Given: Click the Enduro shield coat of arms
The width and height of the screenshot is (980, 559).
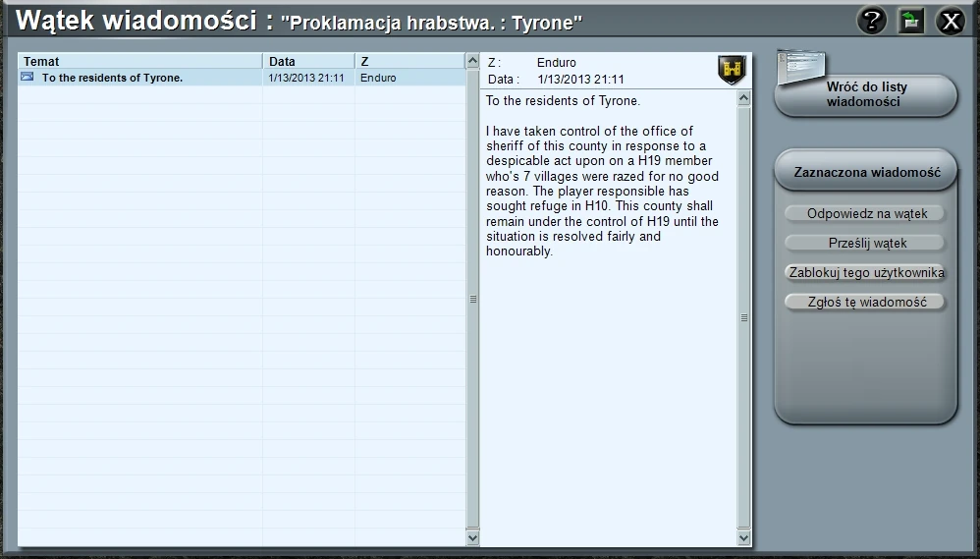Looking at the screenshot, I should point(732,70).
